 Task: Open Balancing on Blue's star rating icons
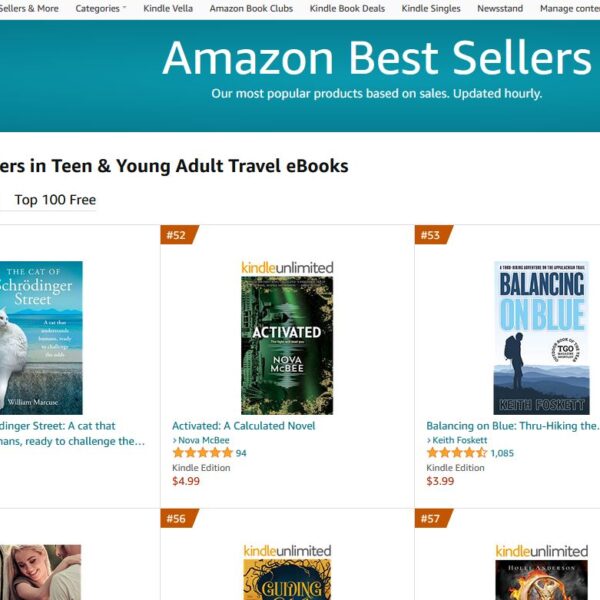click(x=456, y=453)
